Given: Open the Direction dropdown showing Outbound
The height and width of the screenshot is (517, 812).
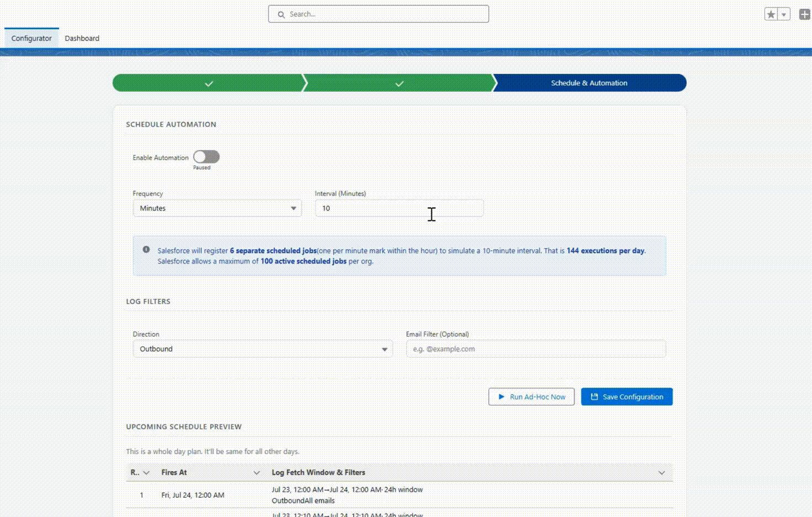Looking at the screenshot, I should (263, 349).
